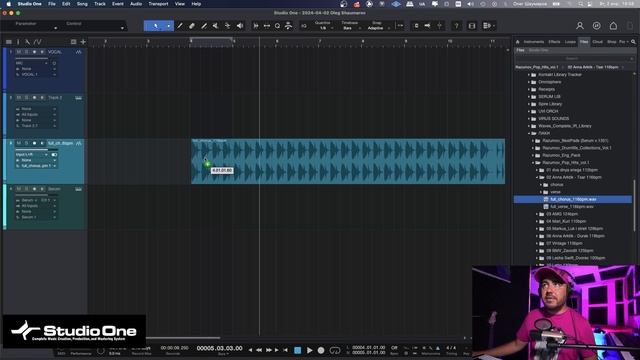Solo the VOCAL track

(x=26, y=52)
